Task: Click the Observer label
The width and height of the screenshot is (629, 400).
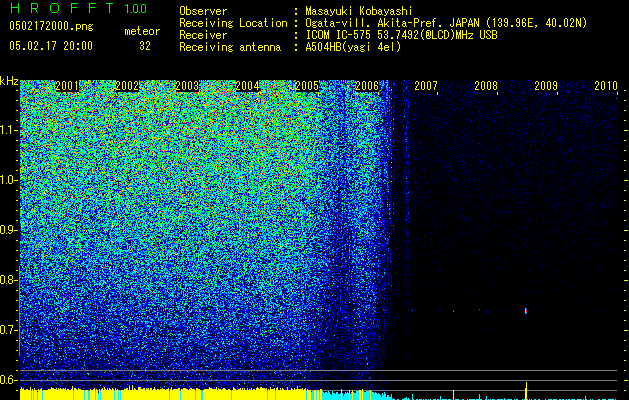Action: tap(203, 11)
